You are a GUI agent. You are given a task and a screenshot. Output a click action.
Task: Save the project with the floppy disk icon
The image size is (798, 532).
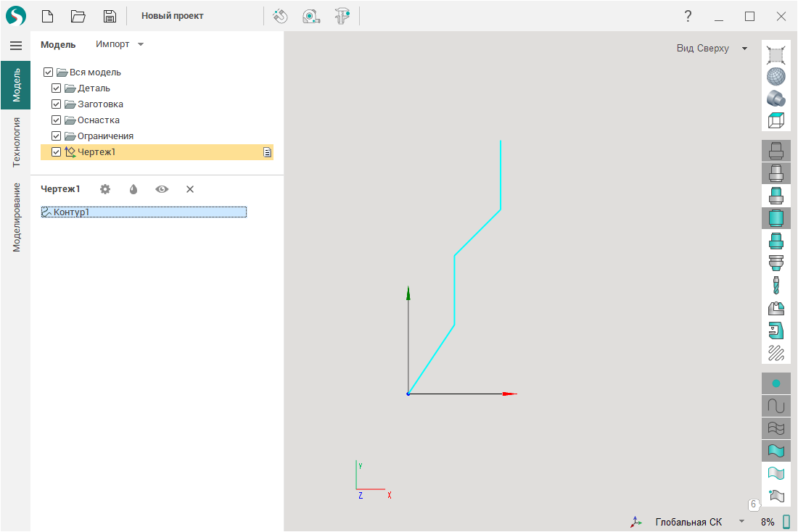click(110, 16)
